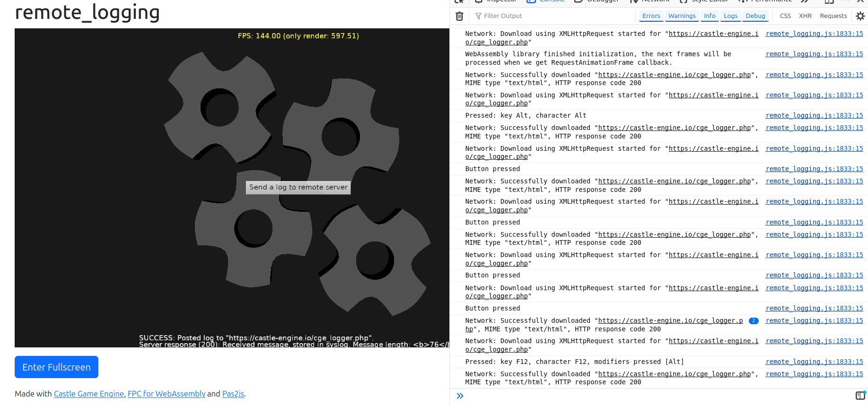
Task: Enable the CSS filter
Action: pos(785,16)
